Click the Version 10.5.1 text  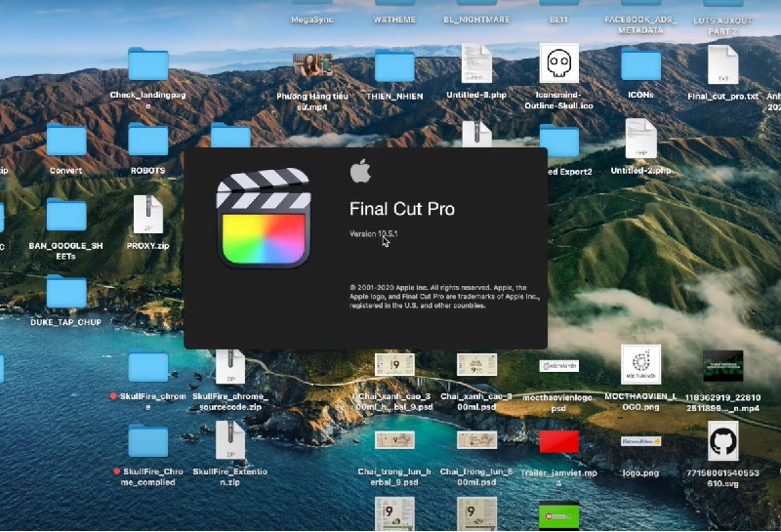[374, 233]
